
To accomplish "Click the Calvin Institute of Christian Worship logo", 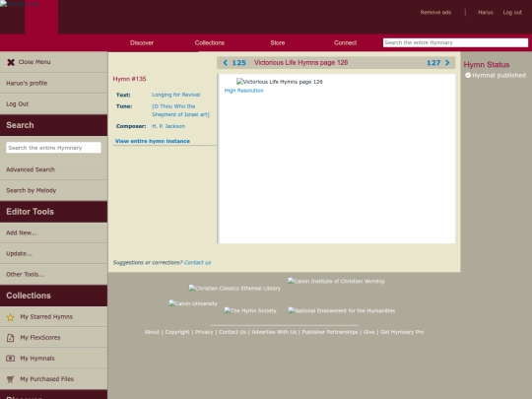I will pyautogui.click(x=336, y=281).
